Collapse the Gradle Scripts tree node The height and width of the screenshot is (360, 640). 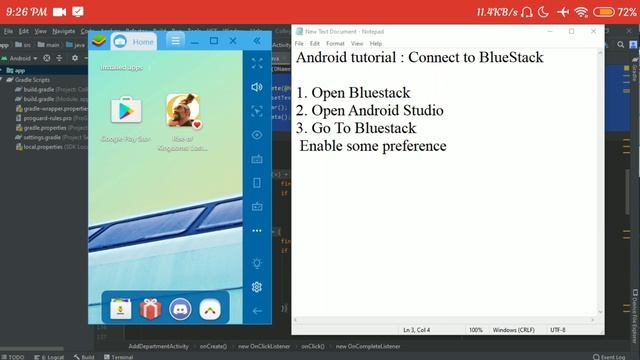(2, 80)
